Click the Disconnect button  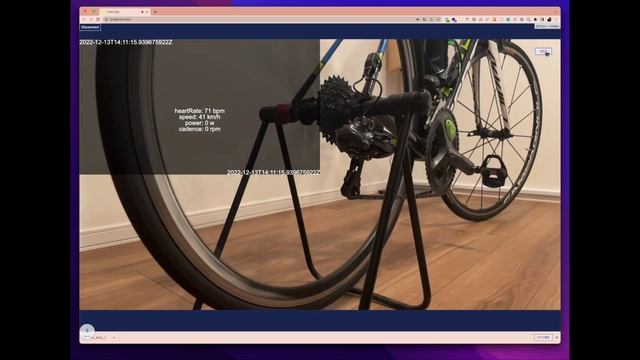(x=90, y=27)
